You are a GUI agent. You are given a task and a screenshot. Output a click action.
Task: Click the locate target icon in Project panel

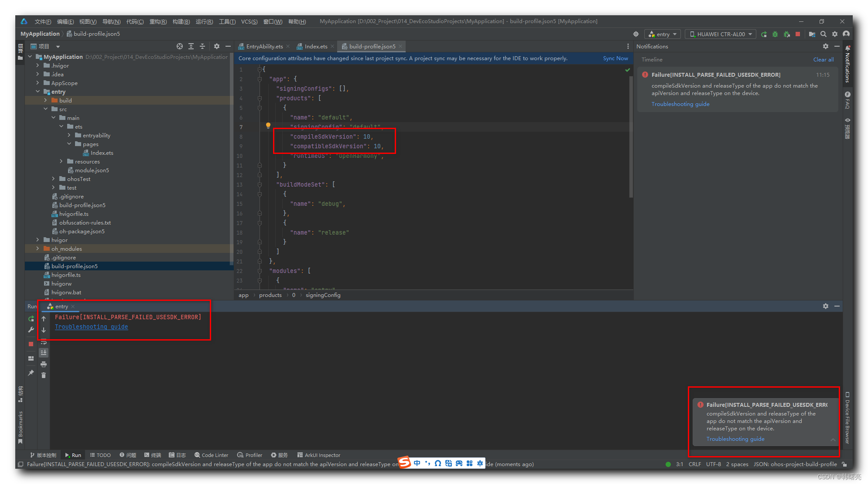coord(179,46)
